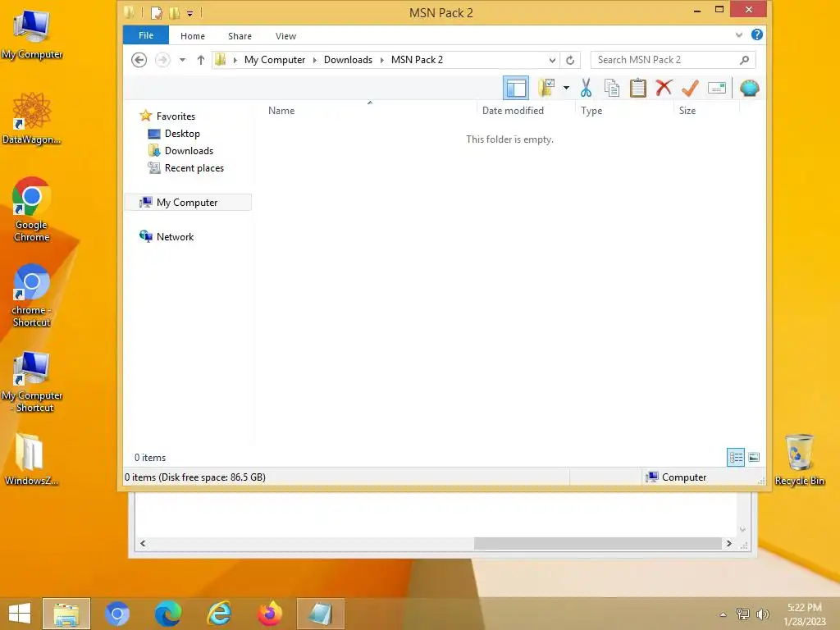The image size is (840, 630).
Task: Open the recent locations dropdown arrow
Action: click(182, 59)
